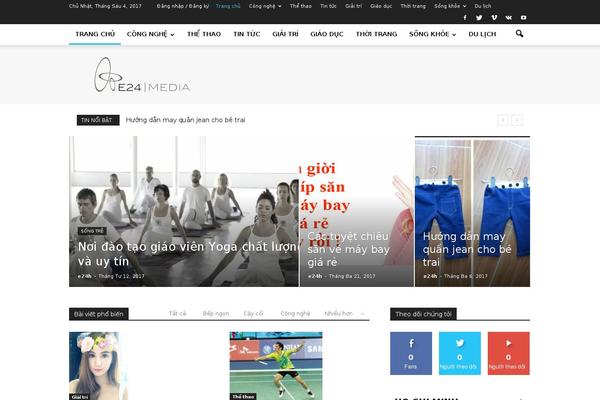This screenshot has width=600, height=400.
Task: Open Thời trang in main menu
Action: [377, 34]
